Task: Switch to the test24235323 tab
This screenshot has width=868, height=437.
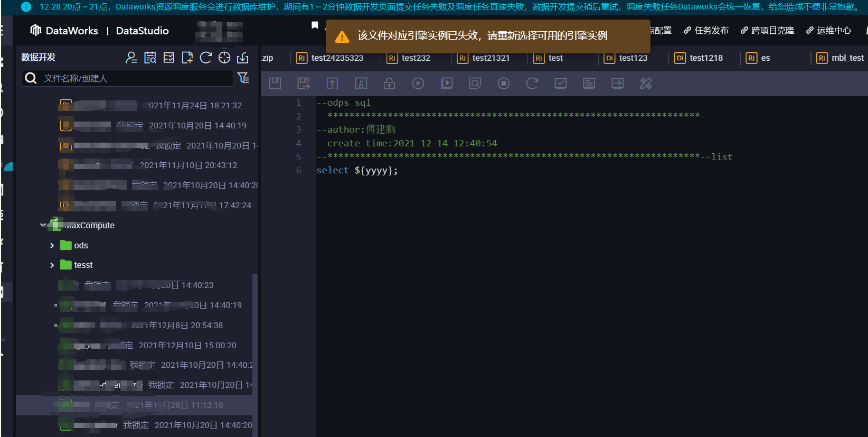Action: [330, 58]
